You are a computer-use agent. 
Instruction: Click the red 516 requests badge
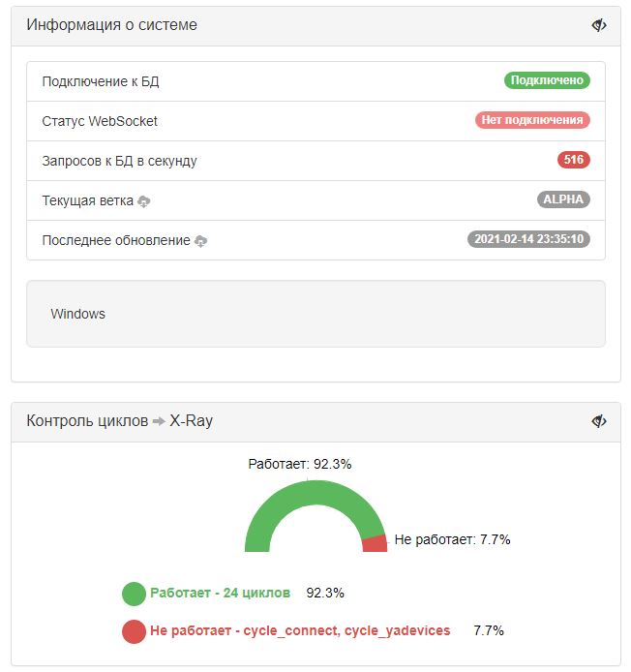click(573, 160)
